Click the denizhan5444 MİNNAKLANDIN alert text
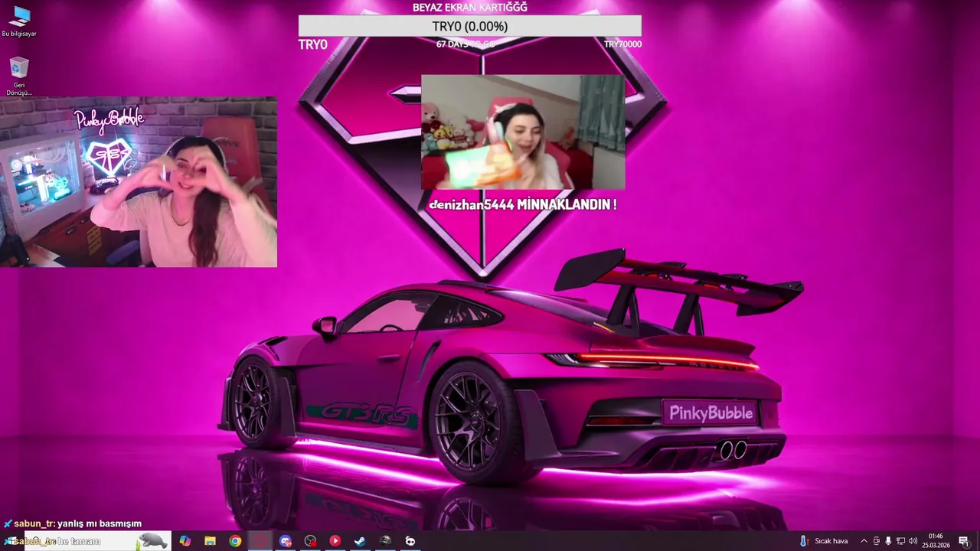980x551 pixels. pos(523,204)
